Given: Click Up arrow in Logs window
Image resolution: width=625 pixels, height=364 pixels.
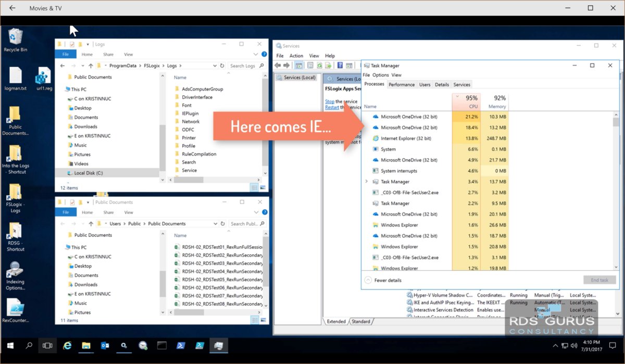Looking at the screenshot, I should pos(91,66).
